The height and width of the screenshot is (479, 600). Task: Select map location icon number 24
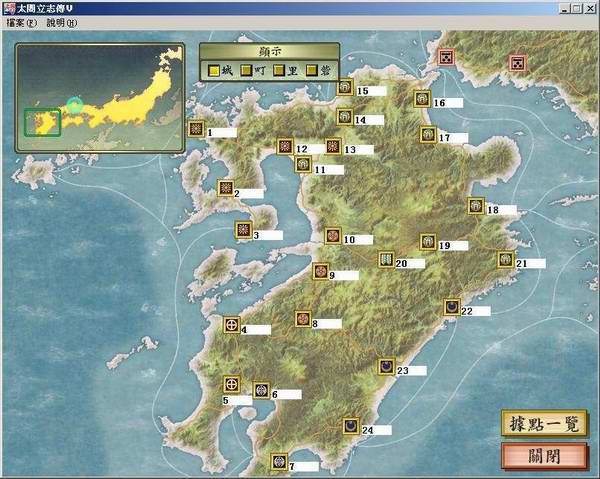tap(351, 426)
